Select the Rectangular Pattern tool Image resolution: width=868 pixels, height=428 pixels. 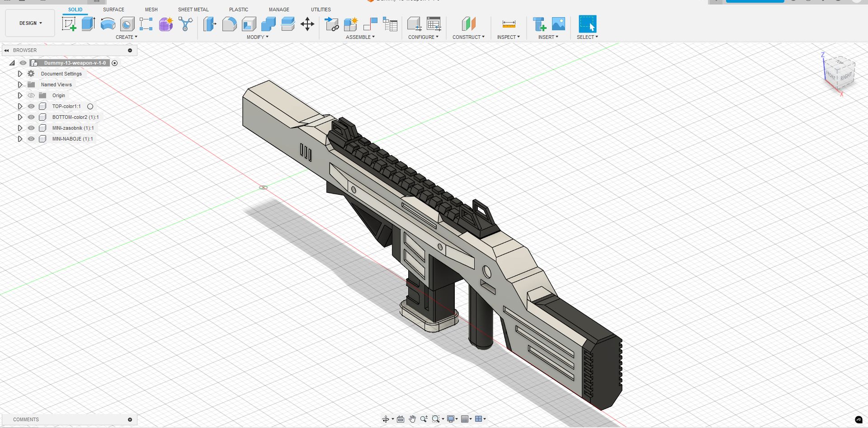(146, 24)
